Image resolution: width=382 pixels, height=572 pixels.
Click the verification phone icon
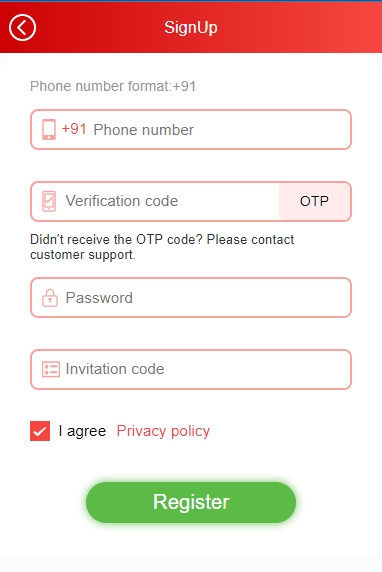click(49, 201)
